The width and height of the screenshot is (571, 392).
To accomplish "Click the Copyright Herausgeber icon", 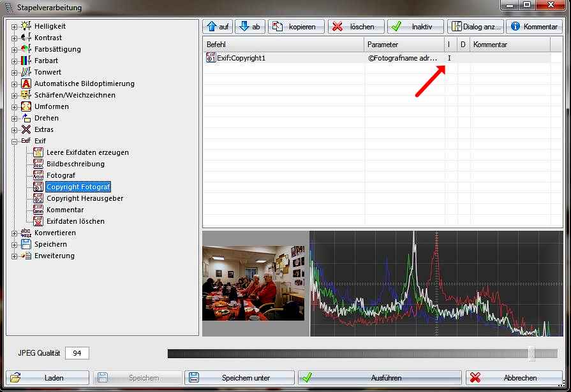I will [38, 198].
